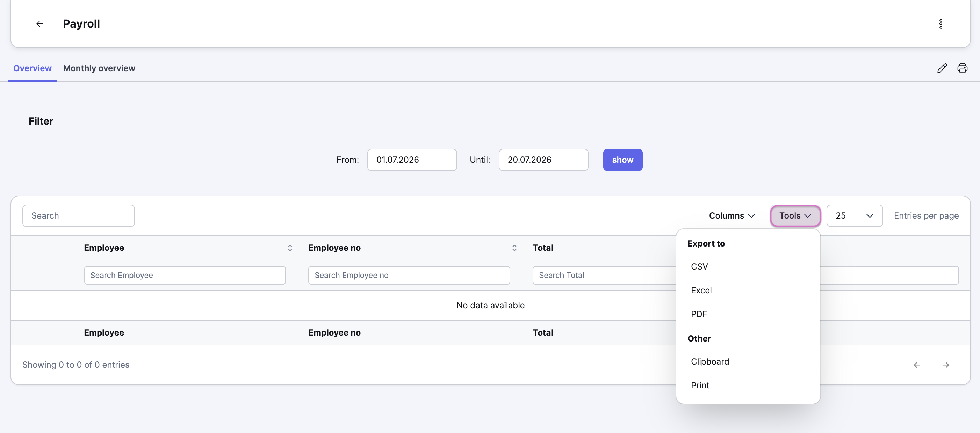The width and height of the screenshot is (980, 433).
Task: Click the 'Until:' label
Action: pyautogui.click(x=480, y=160)
